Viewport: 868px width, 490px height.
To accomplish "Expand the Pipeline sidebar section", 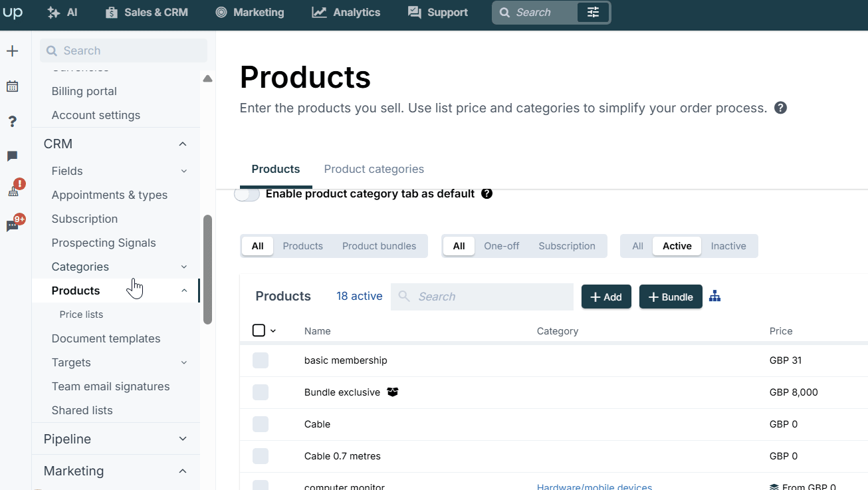I will pos(183,439).
